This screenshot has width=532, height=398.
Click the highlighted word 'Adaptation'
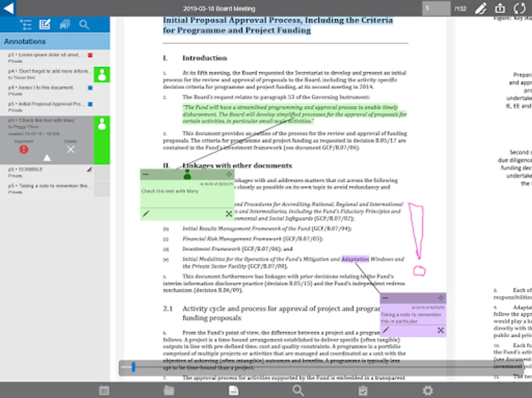(x=355, y=259)
